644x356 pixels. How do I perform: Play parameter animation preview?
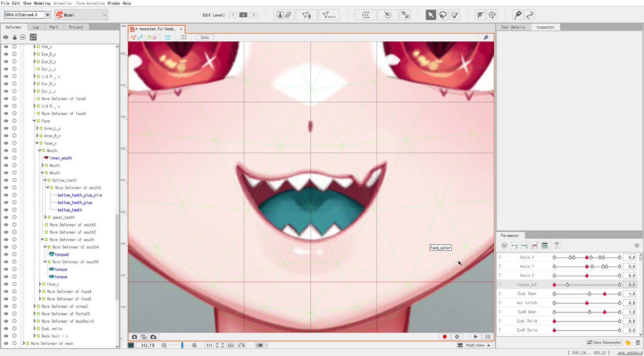click(475, 337)
